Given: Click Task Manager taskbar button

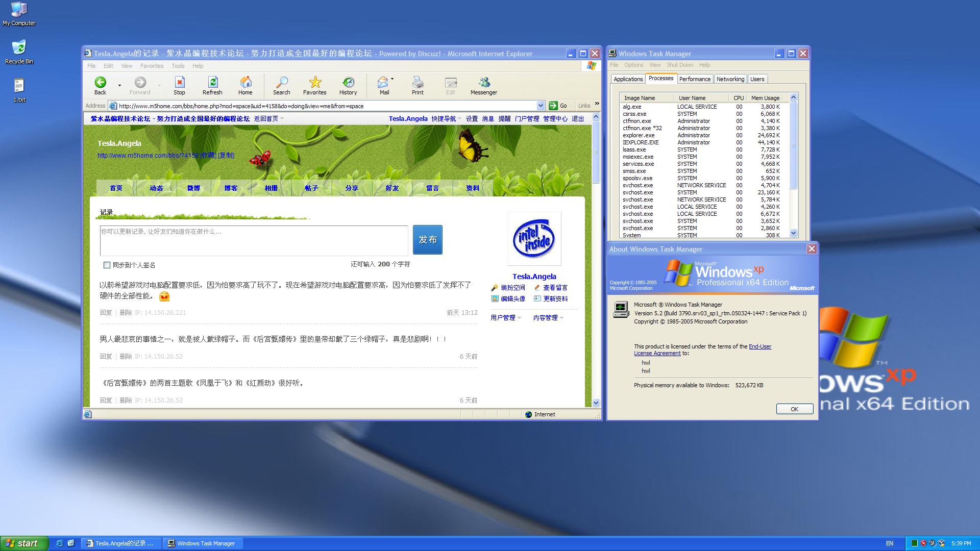Looking at the screenshot, I should [203, 543].
